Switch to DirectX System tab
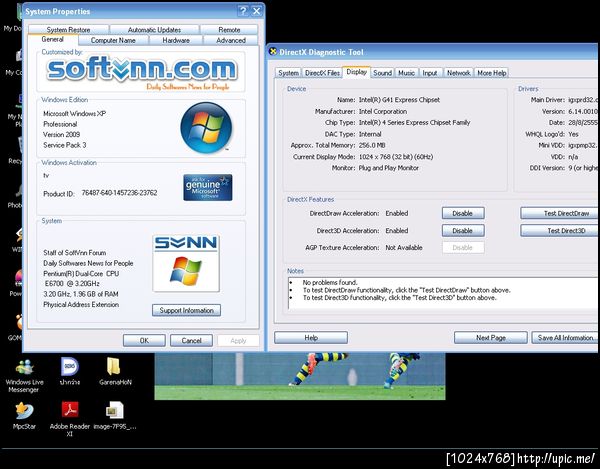 point(288,73)
